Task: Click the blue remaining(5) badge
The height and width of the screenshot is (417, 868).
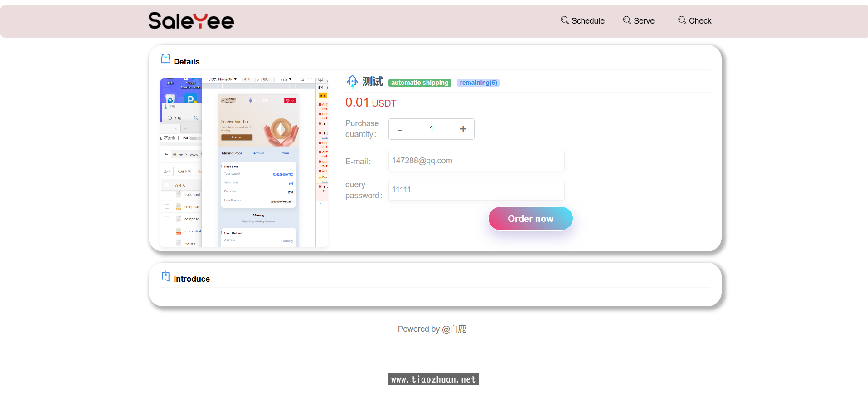Action: [478, 83]
